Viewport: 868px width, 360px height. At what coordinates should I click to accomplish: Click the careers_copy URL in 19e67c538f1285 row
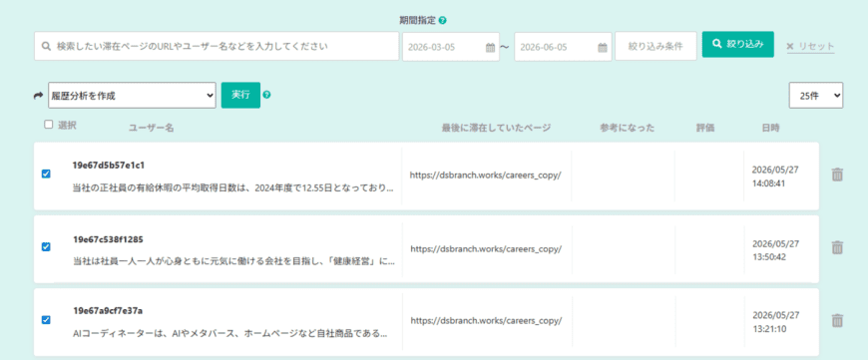[486, 249]
